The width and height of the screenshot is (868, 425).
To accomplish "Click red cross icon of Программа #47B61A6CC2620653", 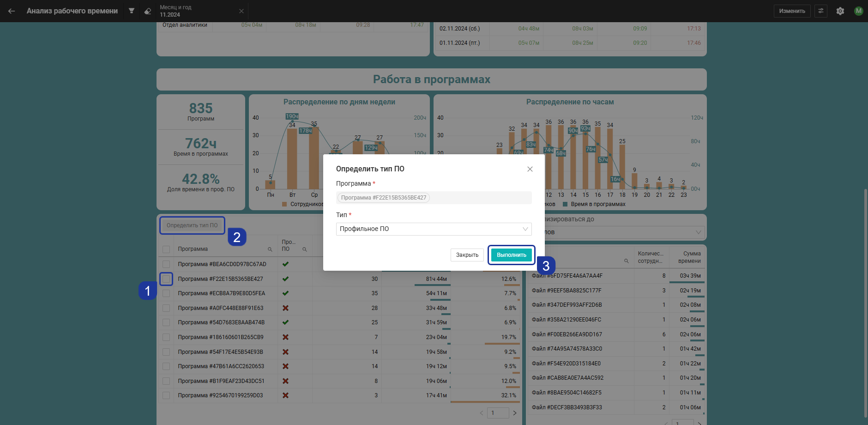I will point(285,366).
